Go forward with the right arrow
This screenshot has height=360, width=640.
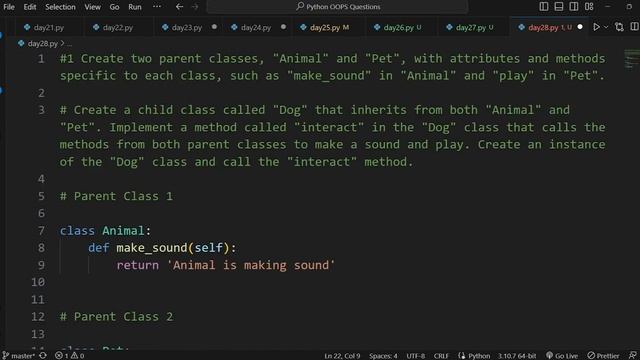click(x=195, y=7)
